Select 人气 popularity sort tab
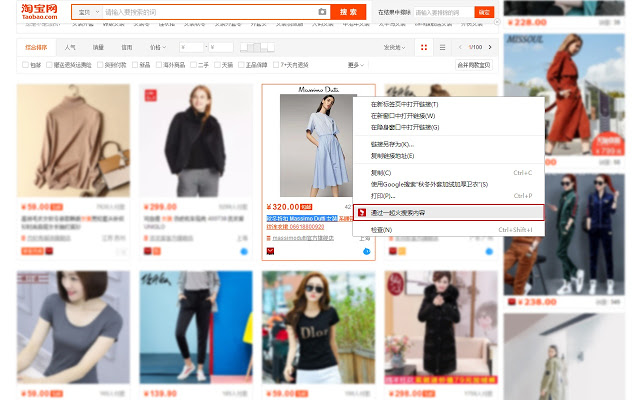The width and height of the screenshot is (640, 400). [x=70, y=47]
